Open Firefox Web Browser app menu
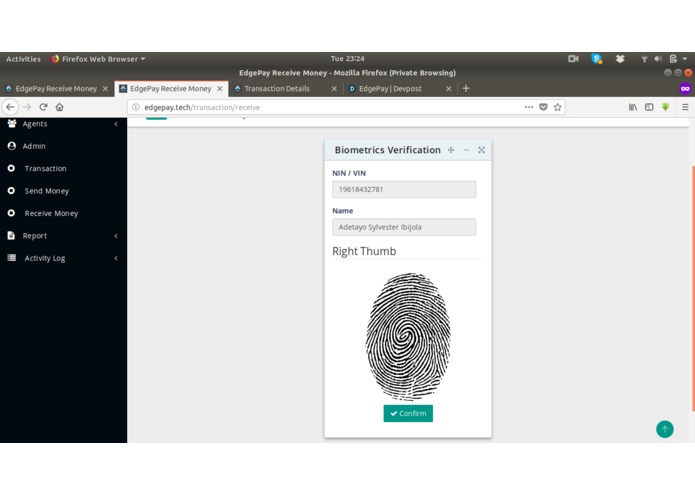 (x=98, y=59)
